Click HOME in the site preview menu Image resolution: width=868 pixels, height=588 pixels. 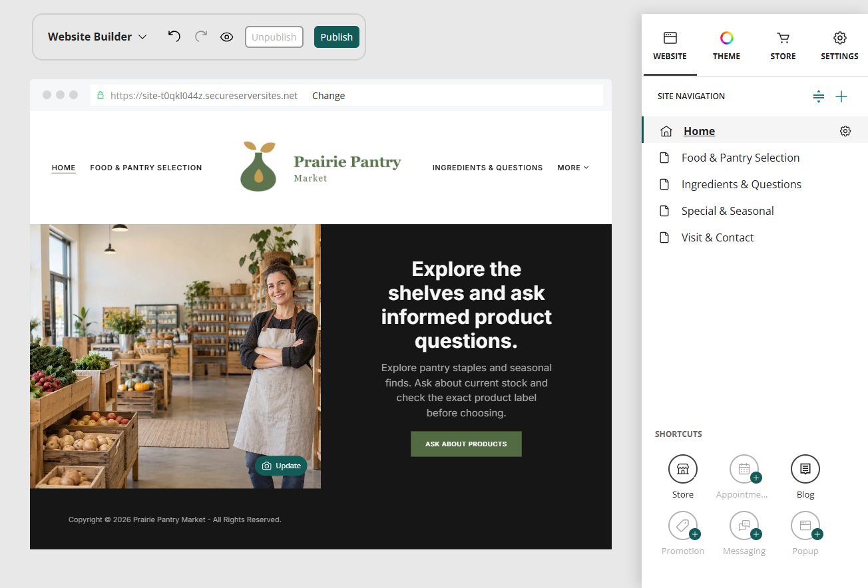click(64, 168)
